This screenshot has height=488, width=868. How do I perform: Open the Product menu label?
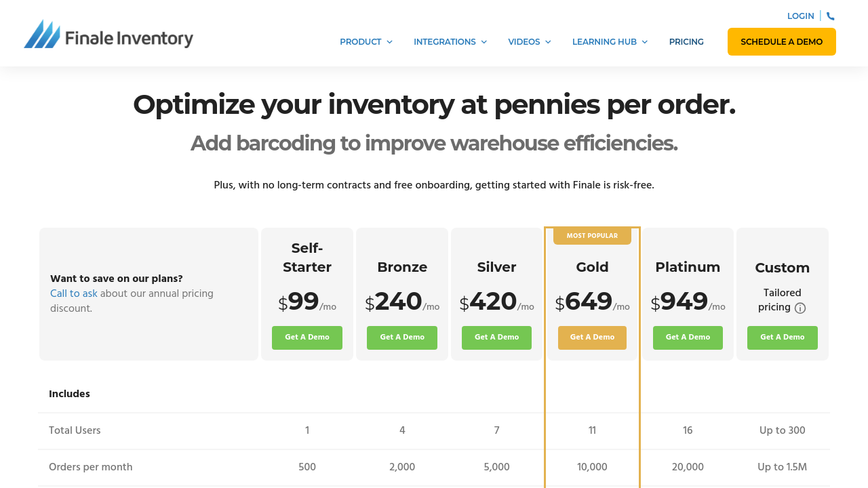[x=360, y=42]
